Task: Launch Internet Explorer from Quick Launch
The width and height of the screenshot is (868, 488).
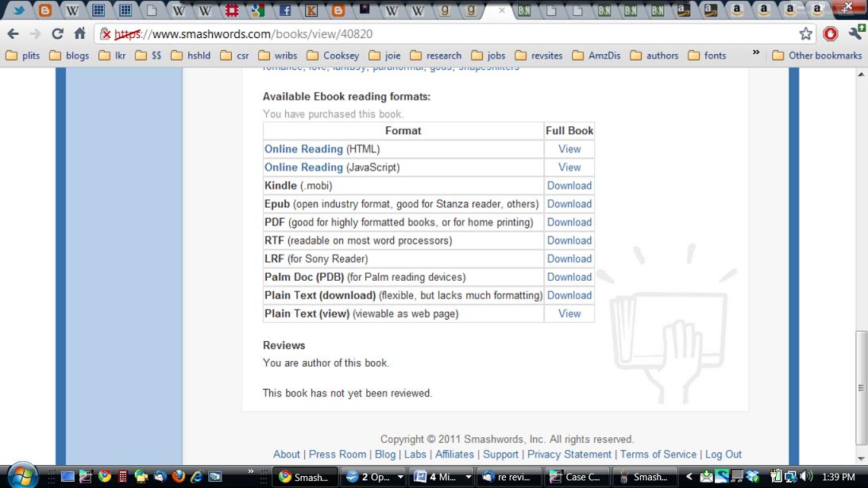Action: click(x=196, y=476)
